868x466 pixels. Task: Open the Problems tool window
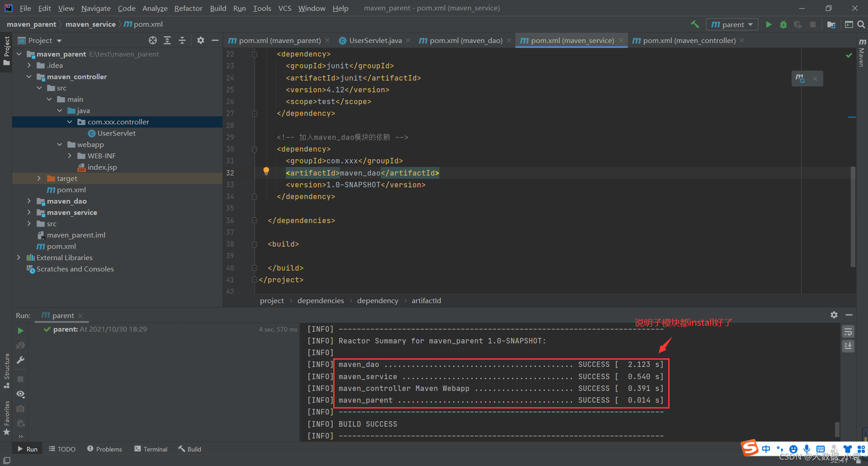104,449
